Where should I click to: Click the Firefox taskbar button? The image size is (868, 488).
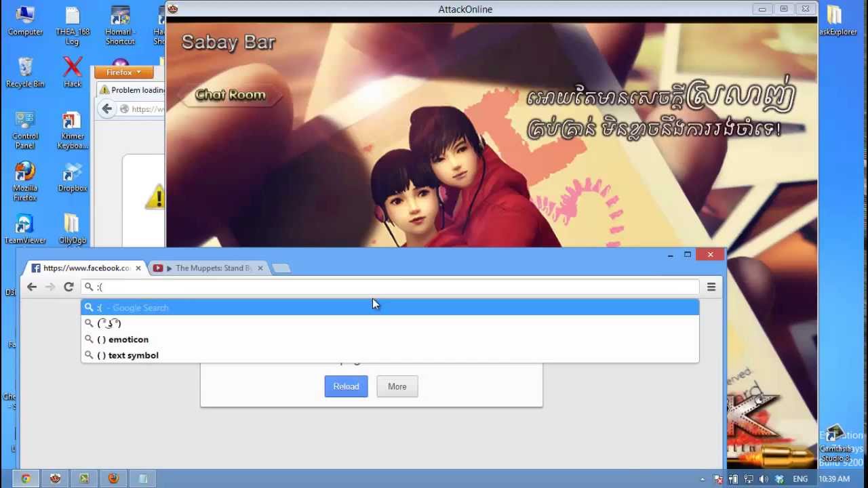pyautogui.click(x=113, y=479)
